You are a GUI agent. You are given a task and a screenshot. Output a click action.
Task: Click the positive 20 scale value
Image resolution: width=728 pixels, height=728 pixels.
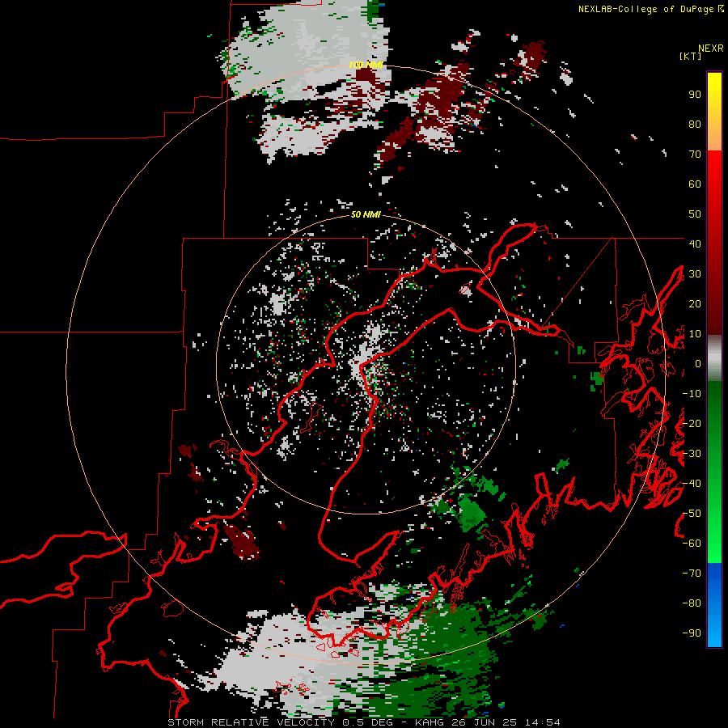695,303
